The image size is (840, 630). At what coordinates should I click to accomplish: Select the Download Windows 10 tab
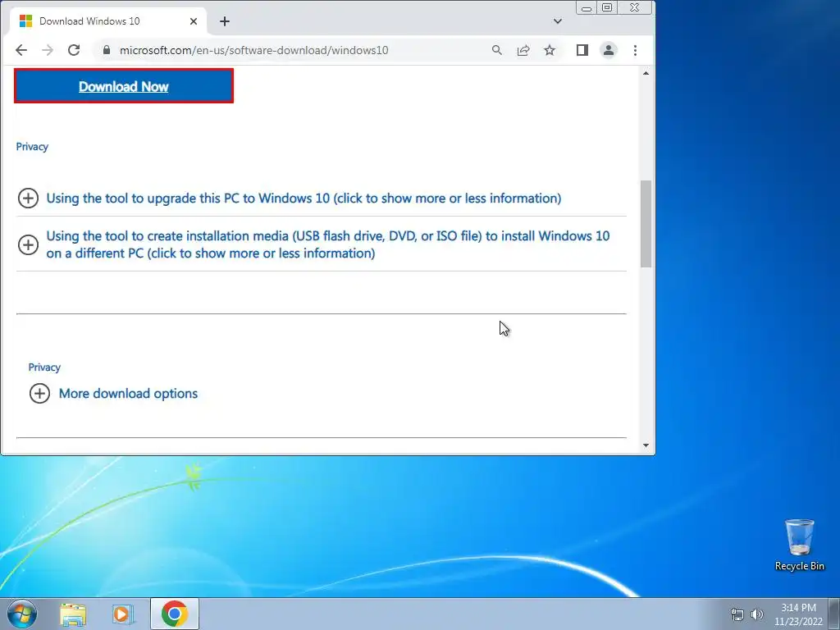coord(107,21)
